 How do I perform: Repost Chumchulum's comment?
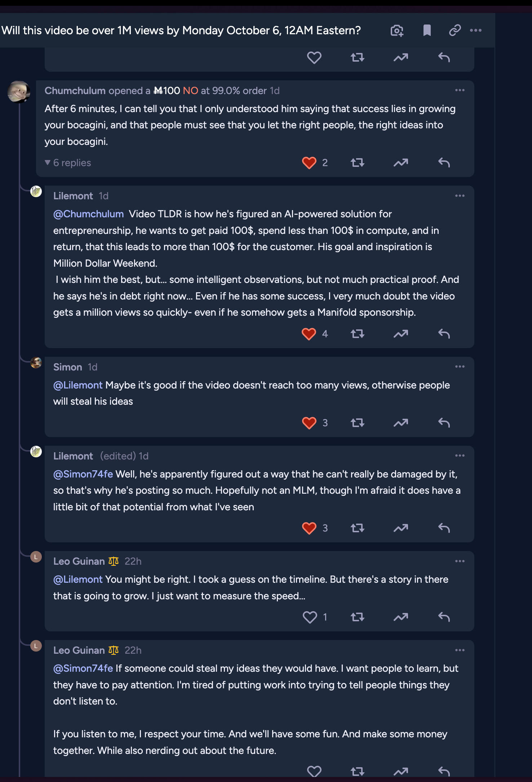[357, 163]
